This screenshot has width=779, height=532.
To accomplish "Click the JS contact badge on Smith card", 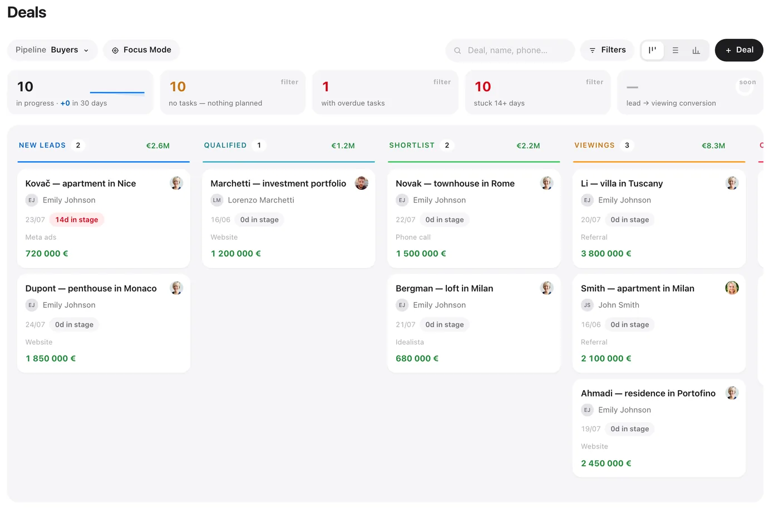I will [587, 305].
